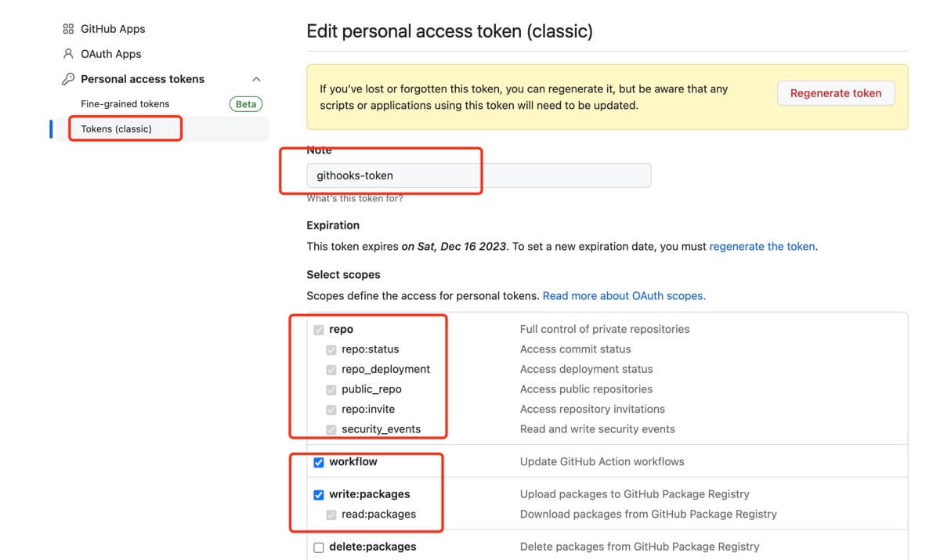Click the Personal access tokens key icon

point(68,79)
